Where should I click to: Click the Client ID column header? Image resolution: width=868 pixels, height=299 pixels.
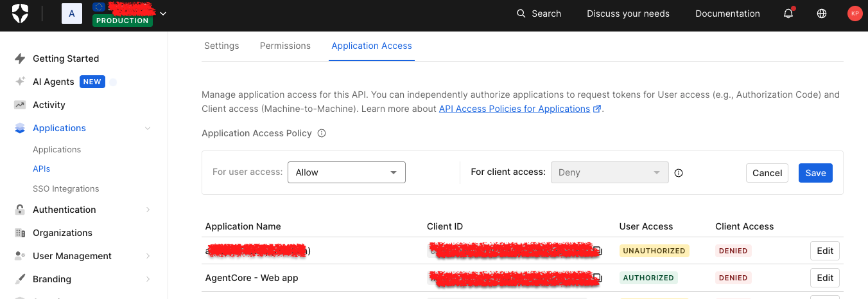(445, 226)
